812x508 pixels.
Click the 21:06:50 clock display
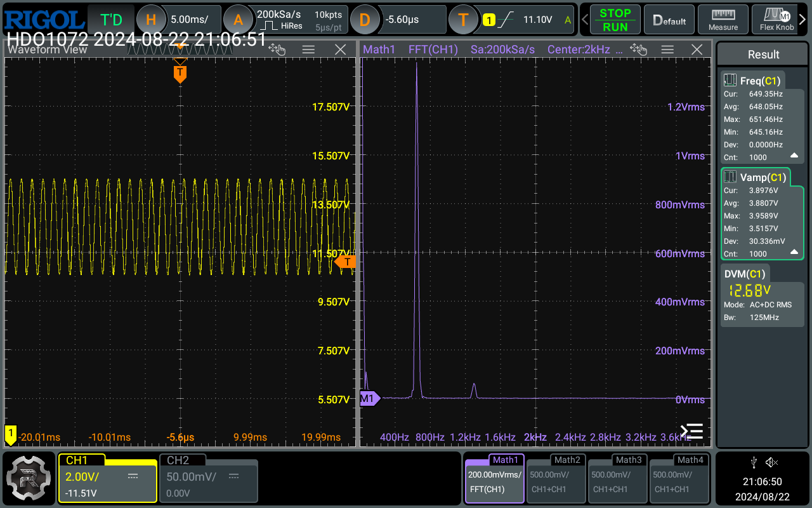[763, 482]
